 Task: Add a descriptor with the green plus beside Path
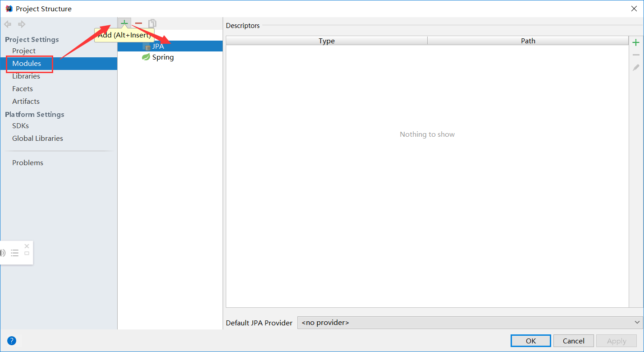pyautogui.click(x=636, y=43)
